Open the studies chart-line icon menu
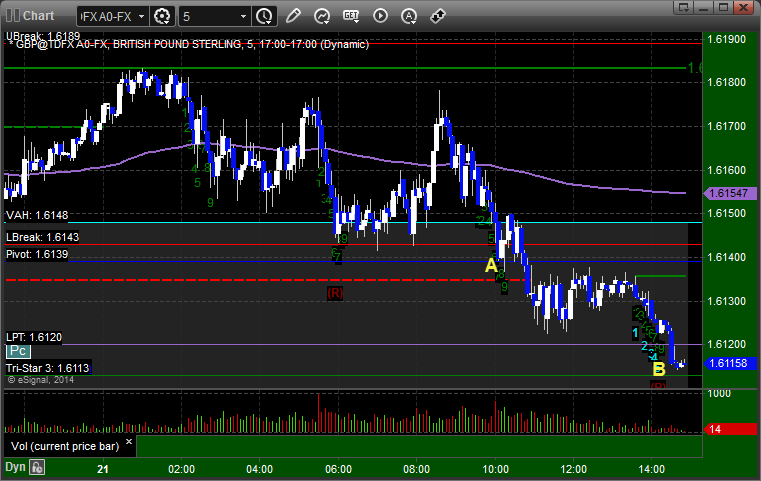The width and height of the screenshot is (761, 481). coord(322,16)
